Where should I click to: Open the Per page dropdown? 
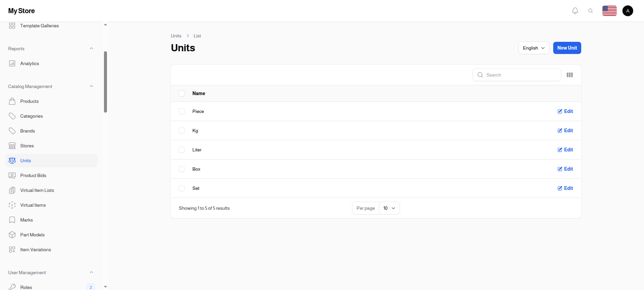(389, 208)
